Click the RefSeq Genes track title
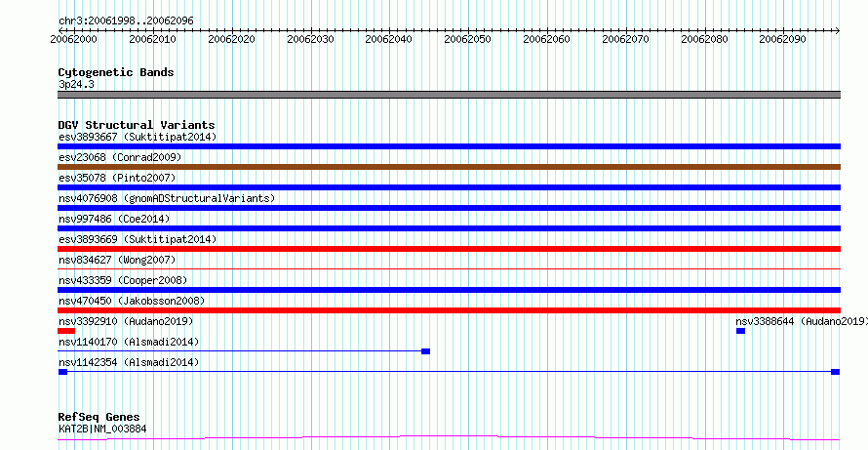Screen dimensions: 868x450 99,417
